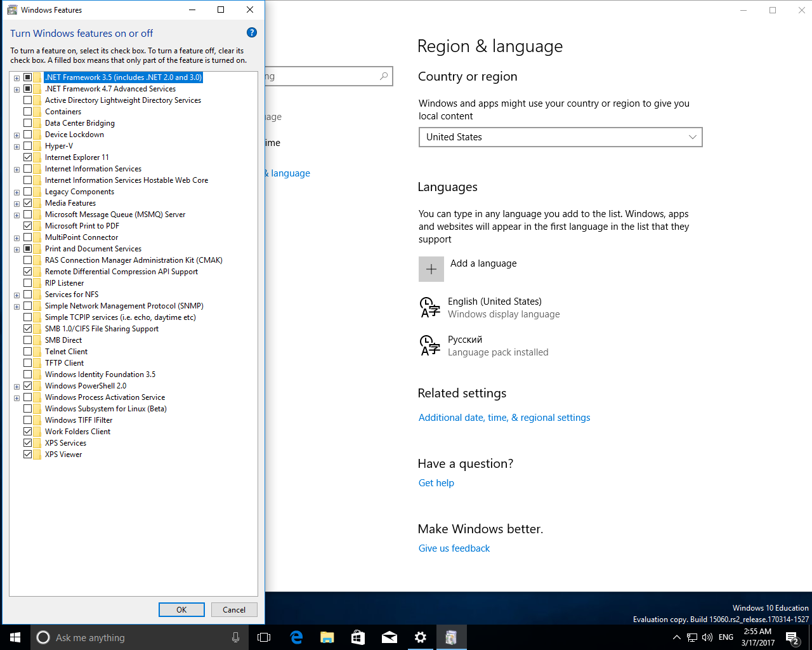Select Remote Differential Compression API Support row

(121, 272)
